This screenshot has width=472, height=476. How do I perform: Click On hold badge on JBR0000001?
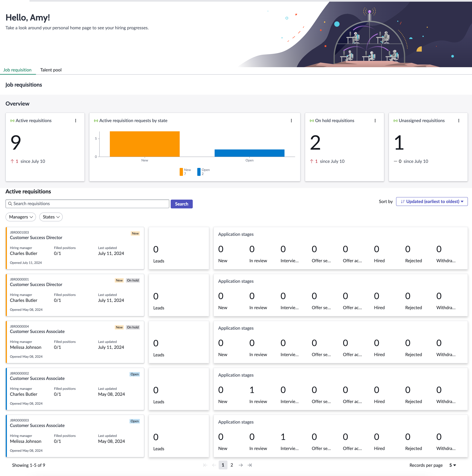click(133, 280)
